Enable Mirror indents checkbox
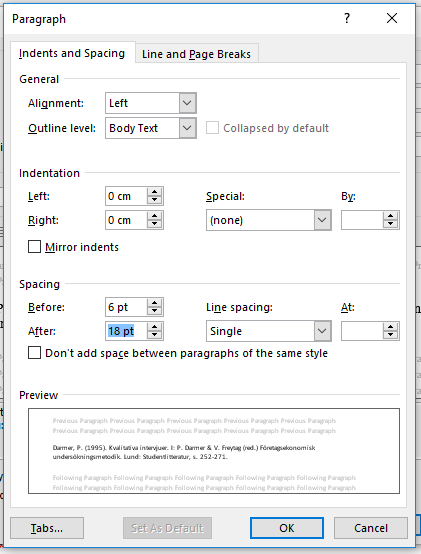This screenshot has width=421, height=554. pyautogui.click(x=34, y=247)
